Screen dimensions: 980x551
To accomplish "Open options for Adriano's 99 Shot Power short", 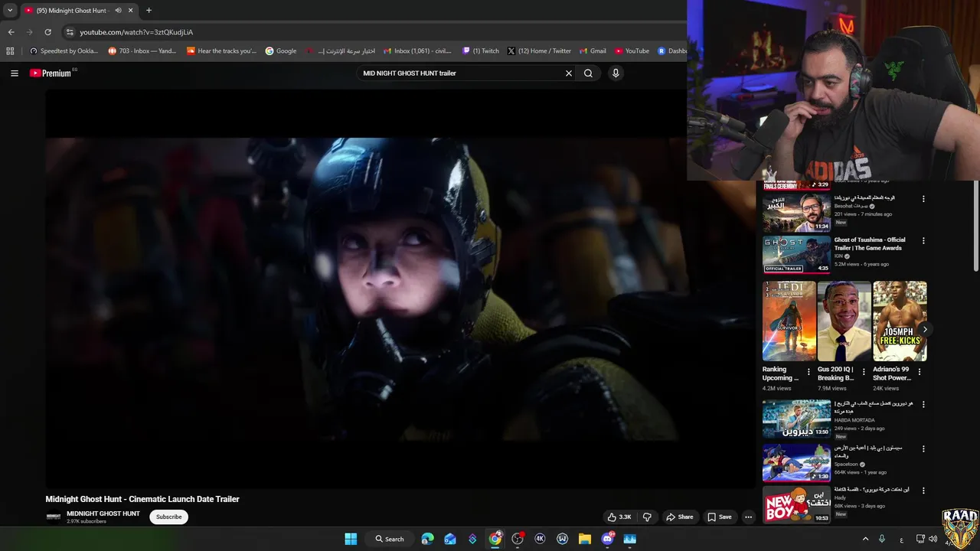I will [920, 372].
